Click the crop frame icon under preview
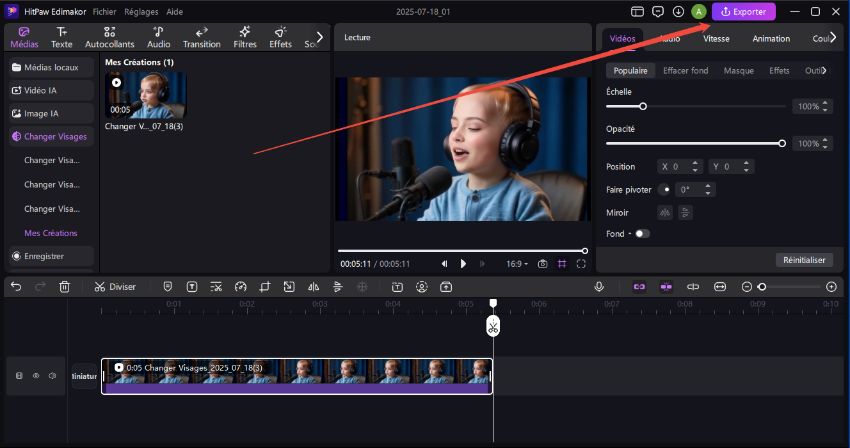 (562, 264)
